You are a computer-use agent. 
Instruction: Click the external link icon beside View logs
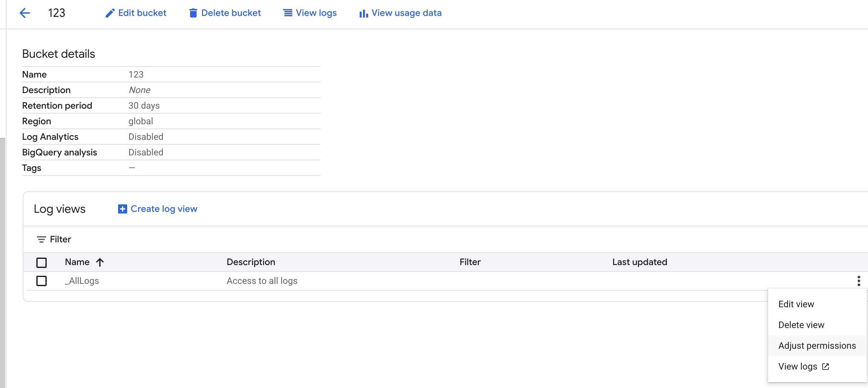825,366
